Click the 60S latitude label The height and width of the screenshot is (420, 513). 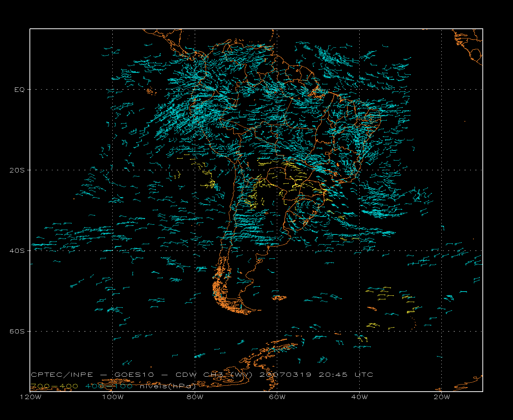17,332
